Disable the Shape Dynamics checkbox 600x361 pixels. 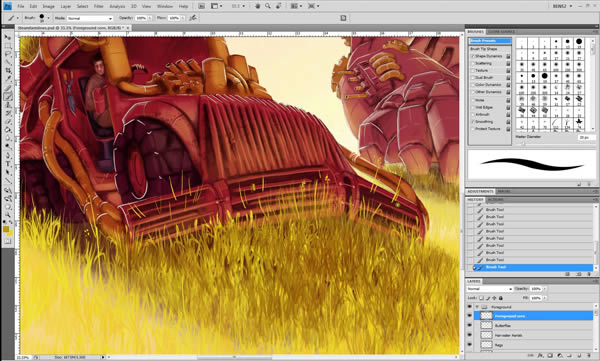[x=473, y=56]
